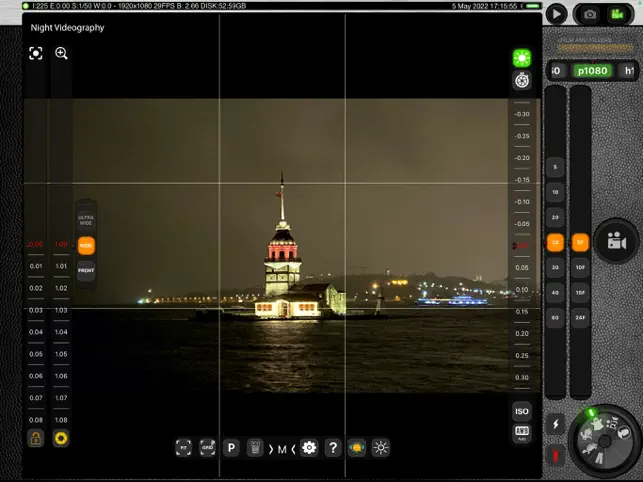Open the settings gear icon
643x482 pixels.
coord(309,448)
